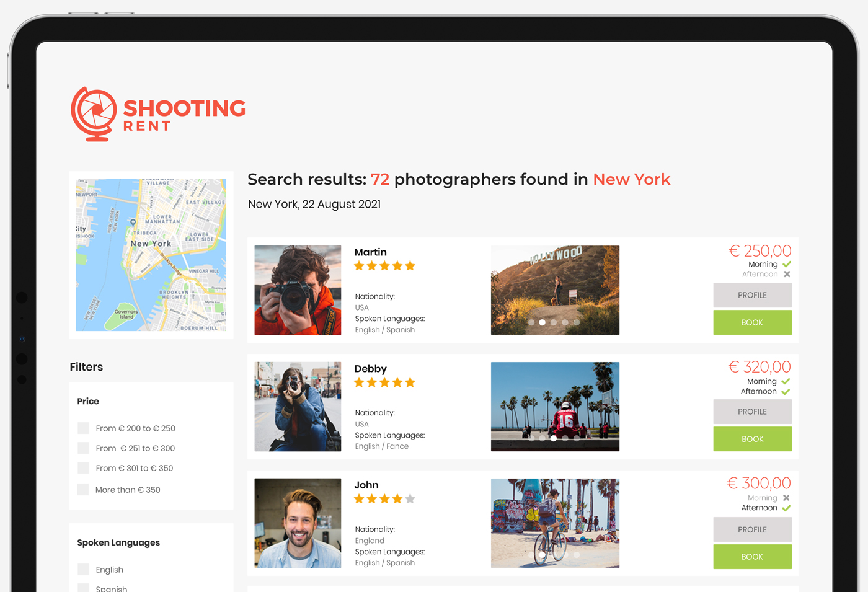Select active second dot on Martin's gallery

542,322
